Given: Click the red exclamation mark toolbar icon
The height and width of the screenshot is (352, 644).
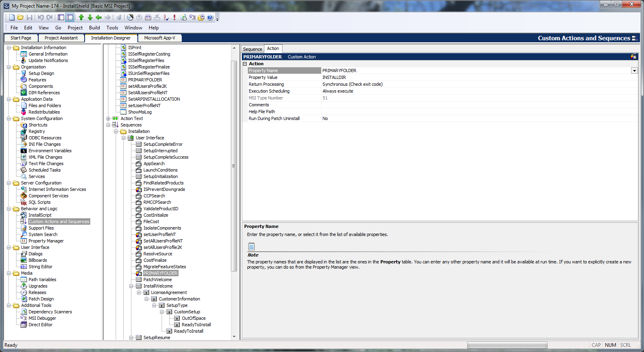Looking at the screenshot, I should [x=175, y=17].
